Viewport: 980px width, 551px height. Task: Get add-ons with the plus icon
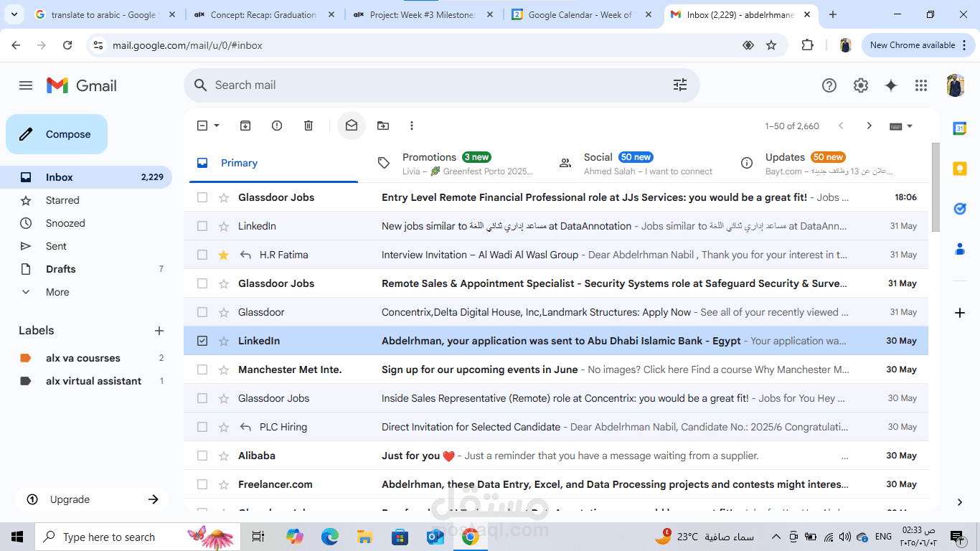pyautogui.click(x=960, y=313)
